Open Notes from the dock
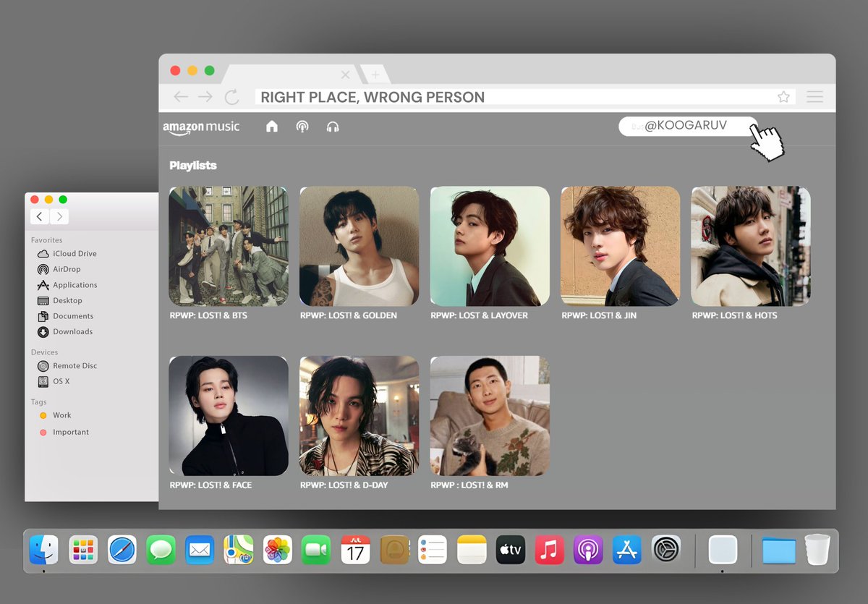The height and width of the screenshot is (604, 868). [472, 550]
